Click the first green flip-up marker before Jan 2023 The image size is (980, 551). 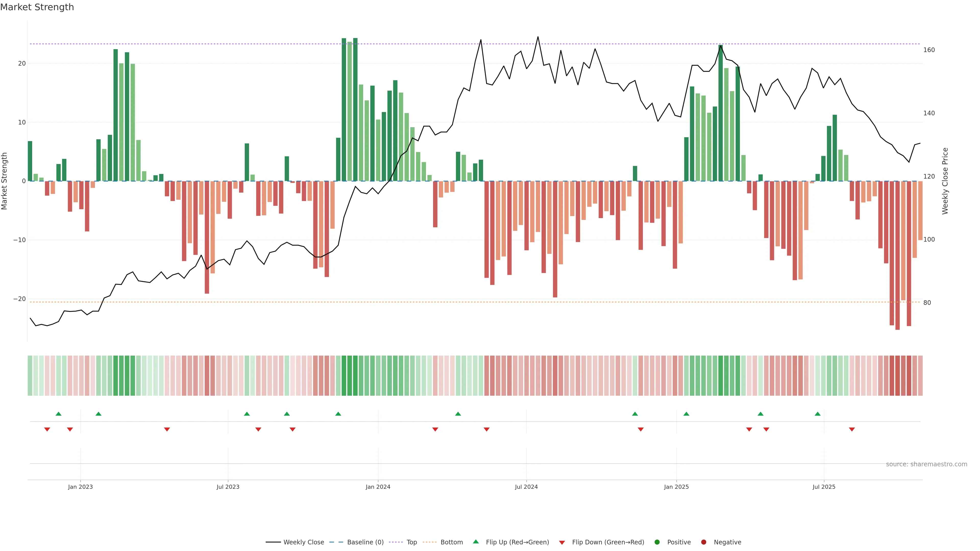(58, 414)
